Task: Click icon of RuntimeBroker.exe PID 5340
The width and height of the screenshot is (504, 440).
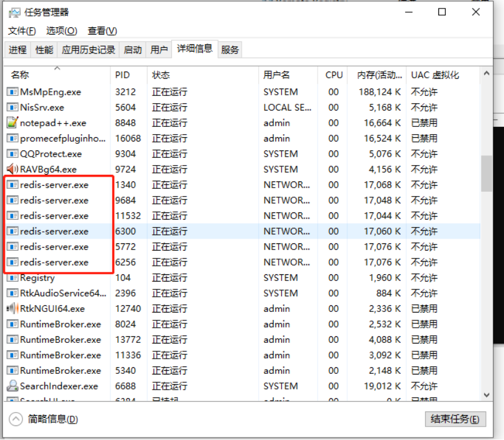Action: (x=12, y=371)
